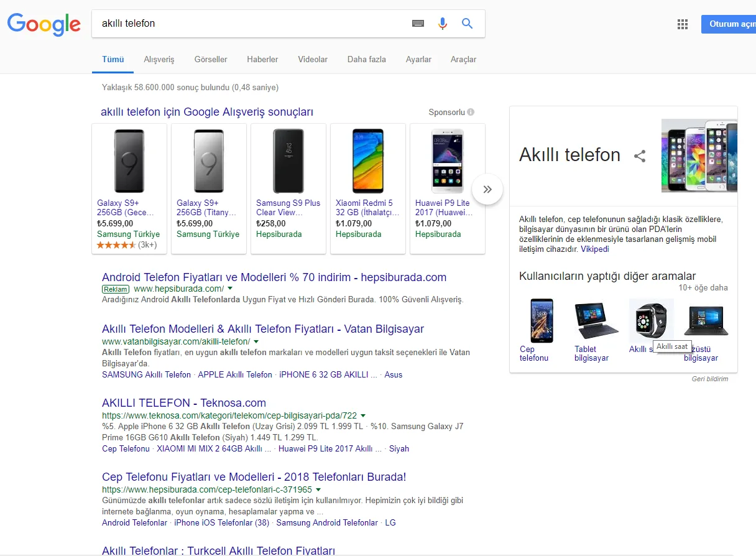756x556 pixels.
Task: Open AKILLI TELEFON - Teknosa.com result
Action: (x=184, y=403)
